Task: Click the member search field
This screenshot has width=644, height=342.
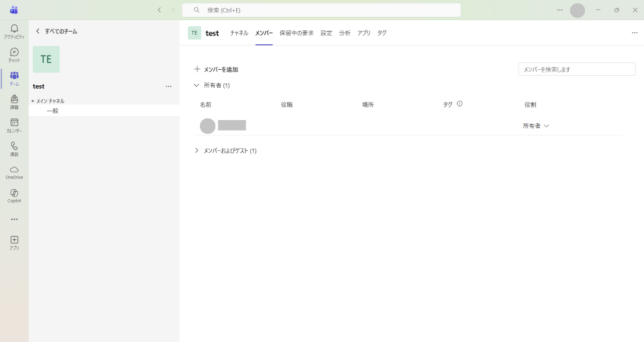Action: point(576,69)
